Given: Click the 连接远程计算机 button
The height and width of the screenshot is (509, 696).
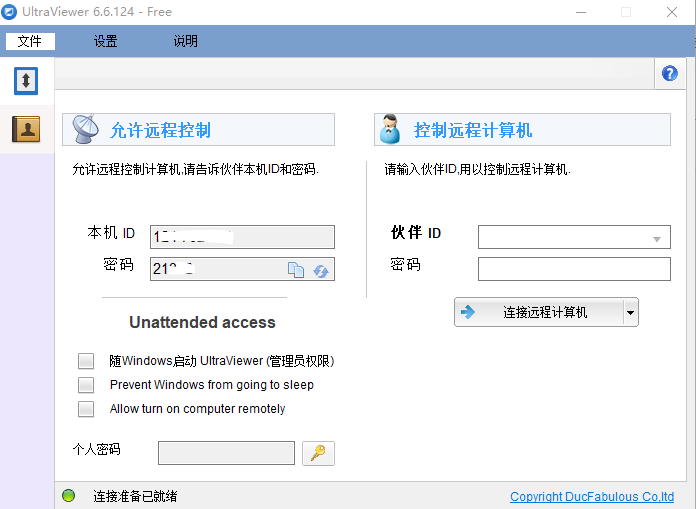Looking at the screenshot, I should [540, 313].
